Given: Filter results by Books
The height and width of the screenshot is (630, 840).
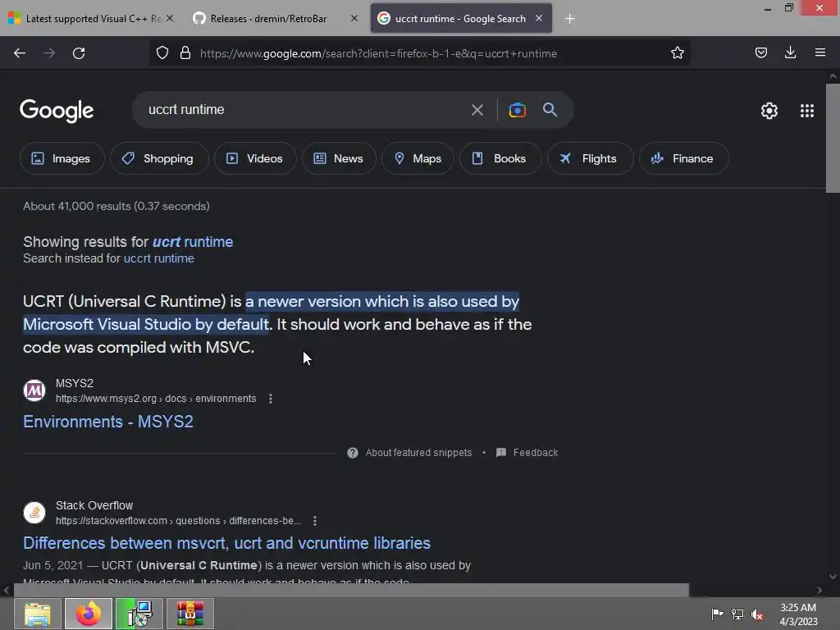Looking at the screenshot, I should pos(500,158).
